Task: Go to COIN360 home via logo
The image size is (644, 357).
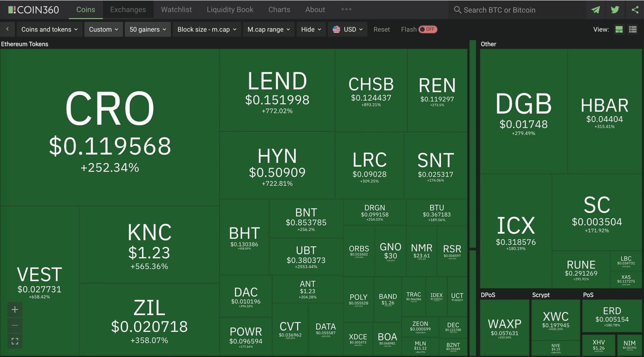Action: coord(34,10)
